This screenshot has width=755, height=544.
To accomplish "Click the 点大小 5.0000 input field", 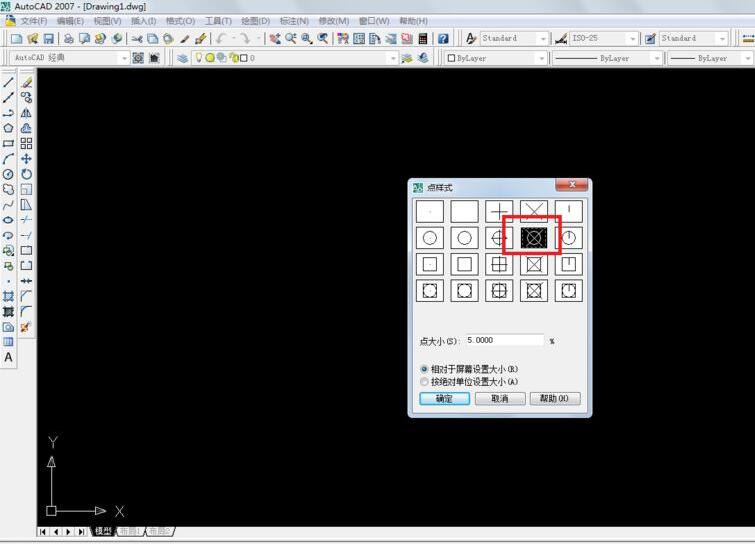I will tap(505, 340).
